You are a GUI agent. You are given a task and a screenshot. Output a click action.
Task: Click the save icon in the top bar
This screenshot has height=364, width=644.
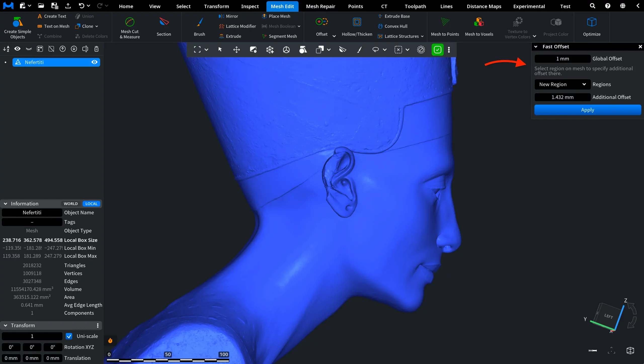click(x=55, y=6)
